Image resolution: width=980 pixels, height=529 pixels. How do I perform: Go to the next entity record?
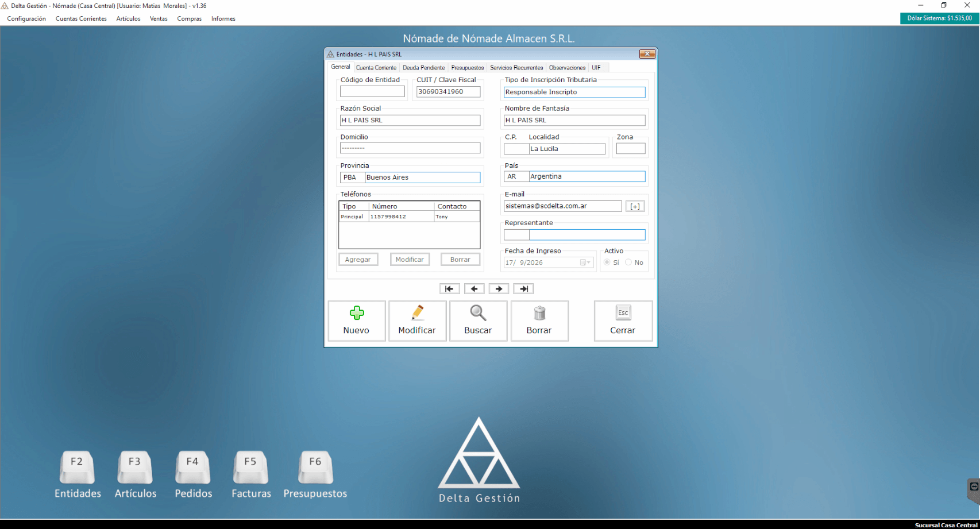tap(499, 289)
